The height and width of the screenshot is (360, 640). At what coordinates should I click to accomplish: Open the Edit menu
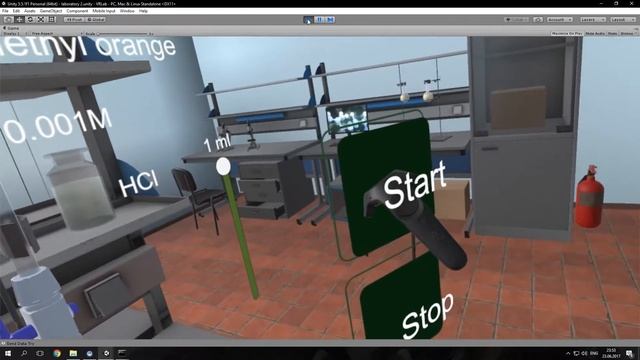16,11
